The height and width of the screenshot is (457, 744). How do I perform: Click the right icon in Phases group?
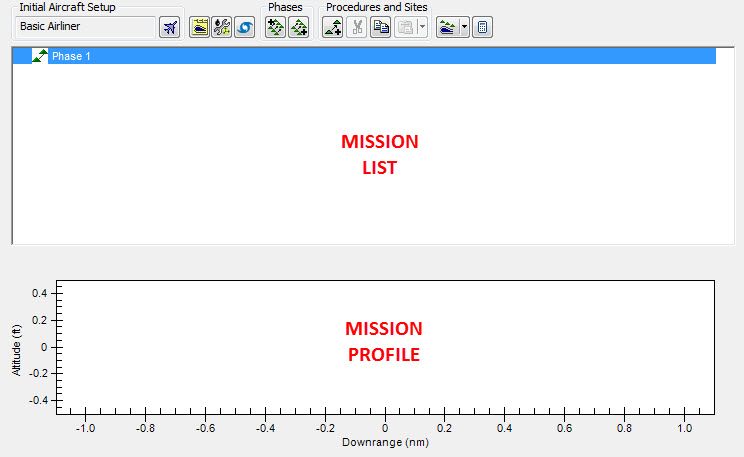point(298,27)
